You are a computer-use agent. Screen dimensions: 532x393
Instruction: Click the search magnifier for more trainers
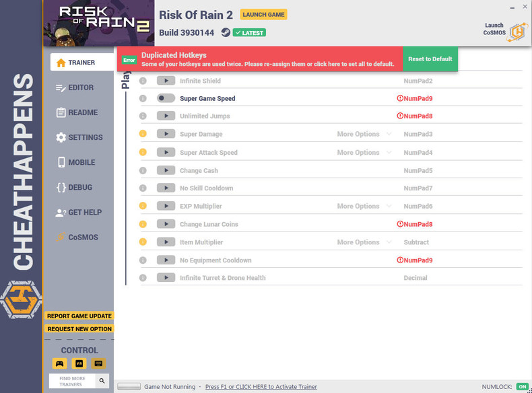click(102, 381)
